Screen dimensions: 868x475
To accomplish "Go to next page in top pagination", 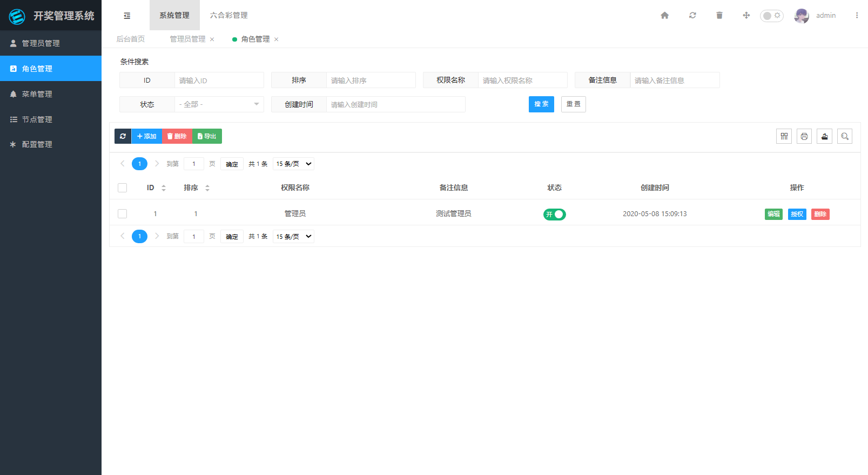I will pos(157,163).
